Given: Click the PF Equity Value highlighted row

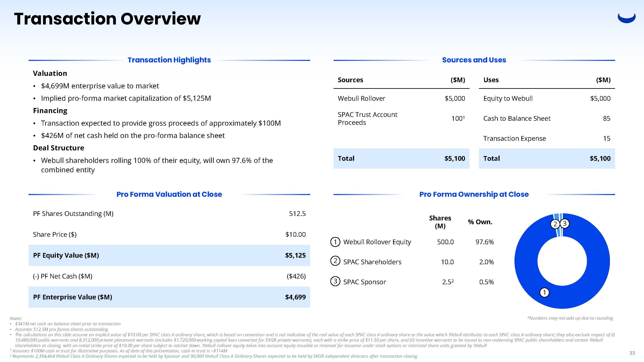Looking at the screenshot, I should [169, 255].
